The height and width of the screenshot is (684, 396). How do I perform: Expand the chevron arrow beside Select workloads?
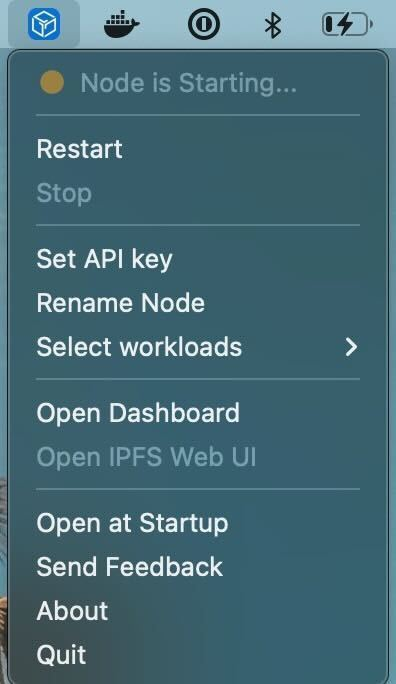(351, 347)
